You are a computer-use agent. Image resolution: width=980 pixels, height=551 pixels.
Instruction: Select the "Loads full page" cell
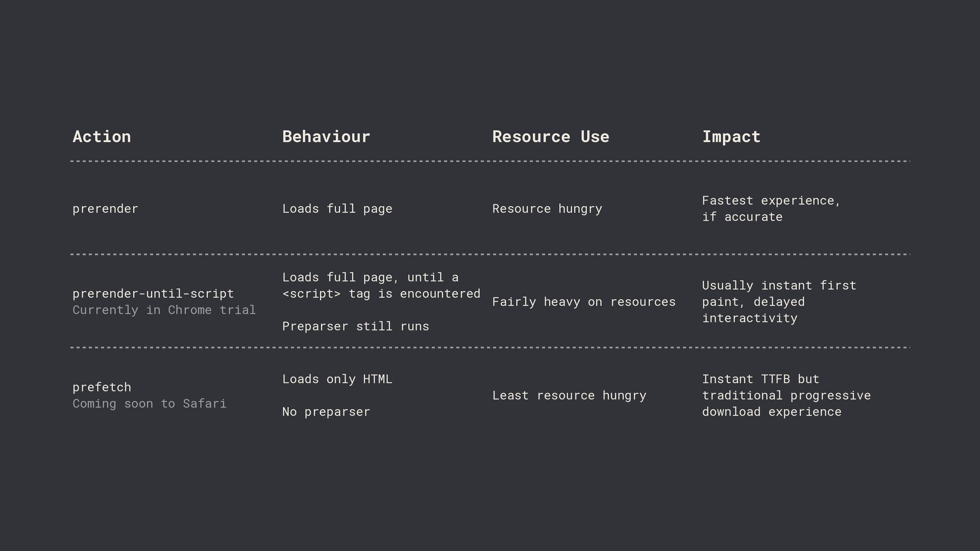337,209
